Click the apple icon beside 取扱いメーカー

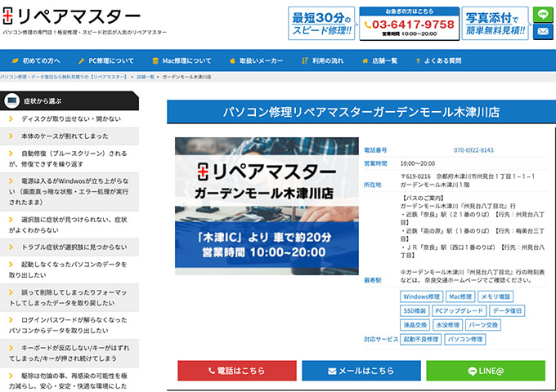click(x=232, y=61)
